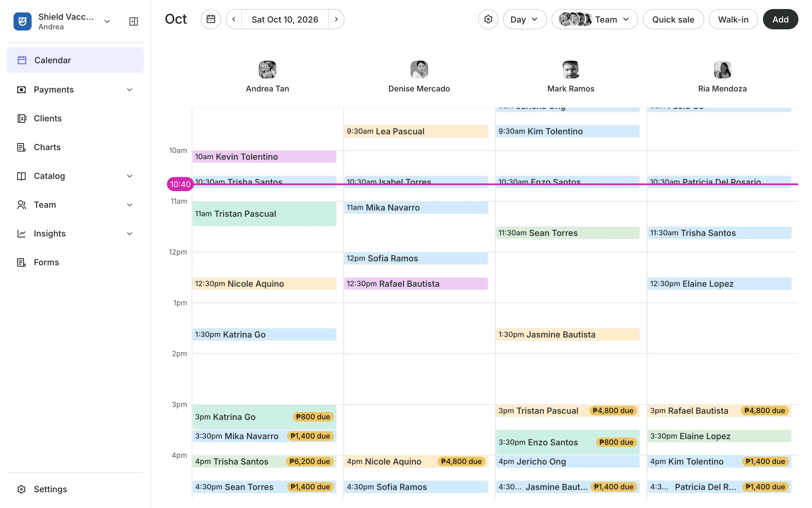Click the Walk-in button
This screenshot has width=812, height=508.
pyautogui.click(x=733, y=19)
